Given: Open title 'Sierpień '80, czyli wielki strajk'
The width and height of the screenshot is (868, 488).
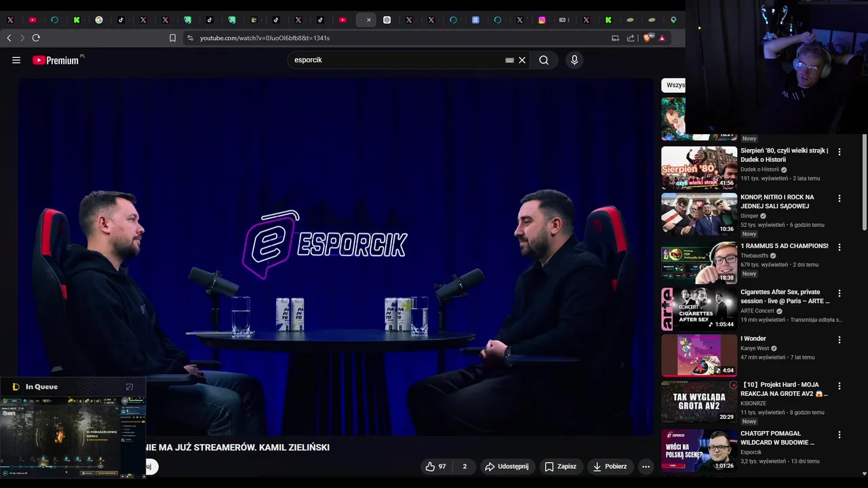Looking at the screenshot, I should click(x=784, y=155).
